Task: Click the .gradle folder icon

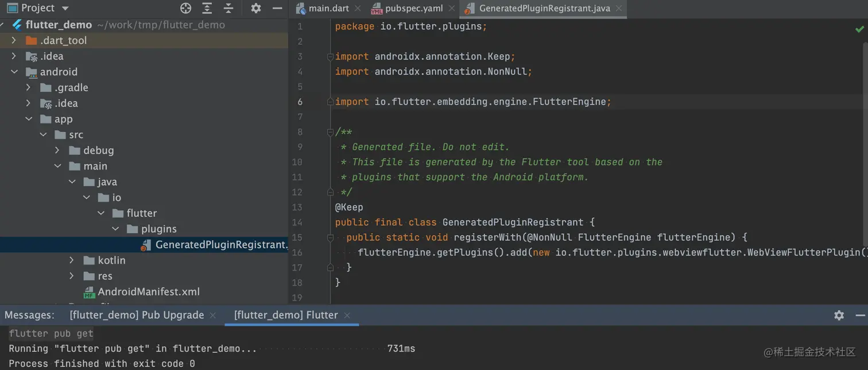Action: [46, 87]
